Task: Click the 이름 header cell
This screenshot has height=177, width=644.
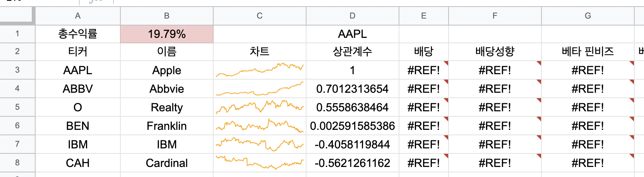Action: point(167,51)
